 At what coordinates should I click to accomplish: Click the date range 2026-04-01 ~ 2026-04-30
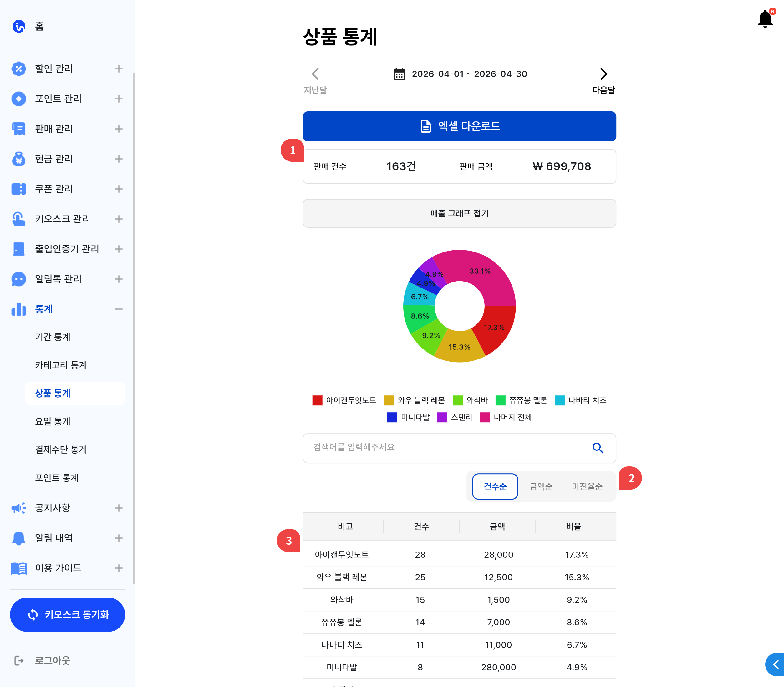[x=469, y=74]
